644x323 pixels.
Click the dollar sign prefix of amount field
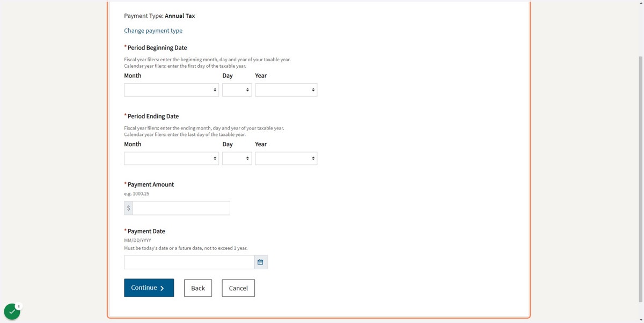point(128,208)
